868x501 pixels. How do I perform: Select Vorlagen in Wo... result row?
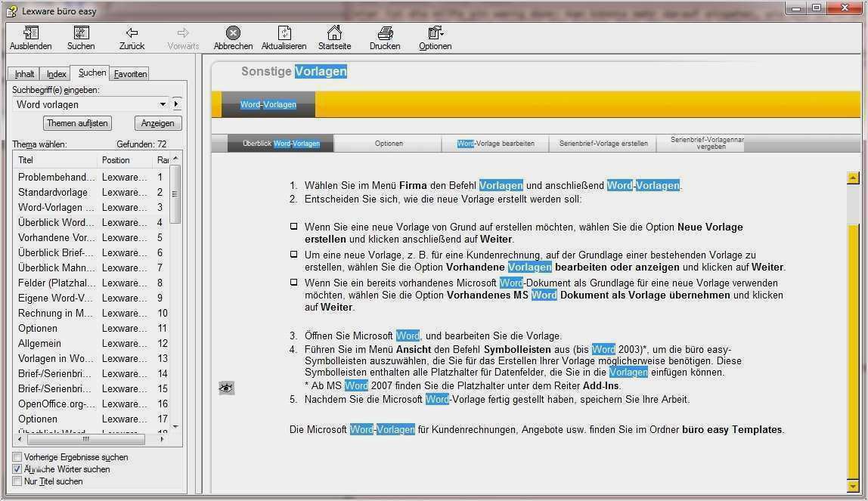[x=92, y=358]
